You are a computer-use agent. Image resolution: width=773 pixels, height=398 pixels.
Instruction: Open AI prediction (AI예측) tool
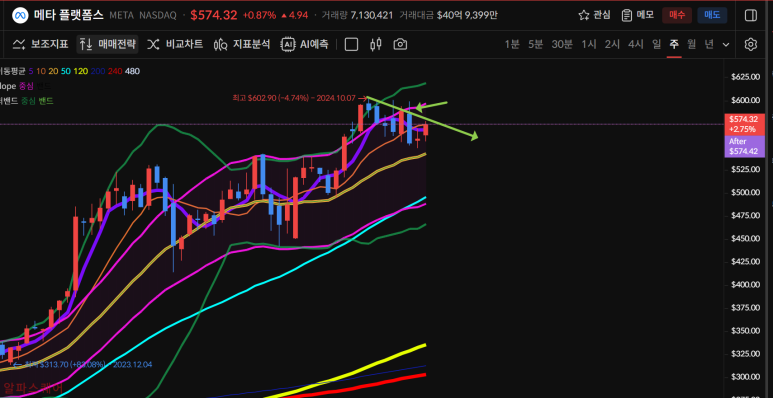(305, 44)
